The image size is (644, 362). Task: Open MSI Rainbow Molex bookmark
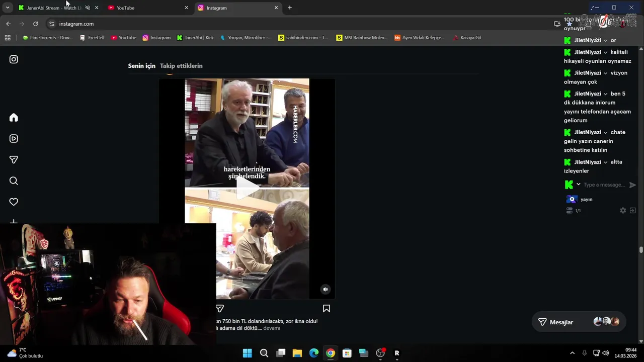tap(362, 38)
